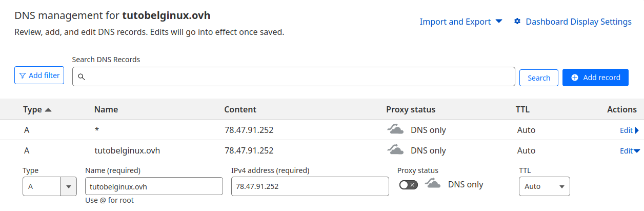Click the gray cloud in wildcard row
Image resolution: width=644 pixels, height=211 pixels.
395,129
